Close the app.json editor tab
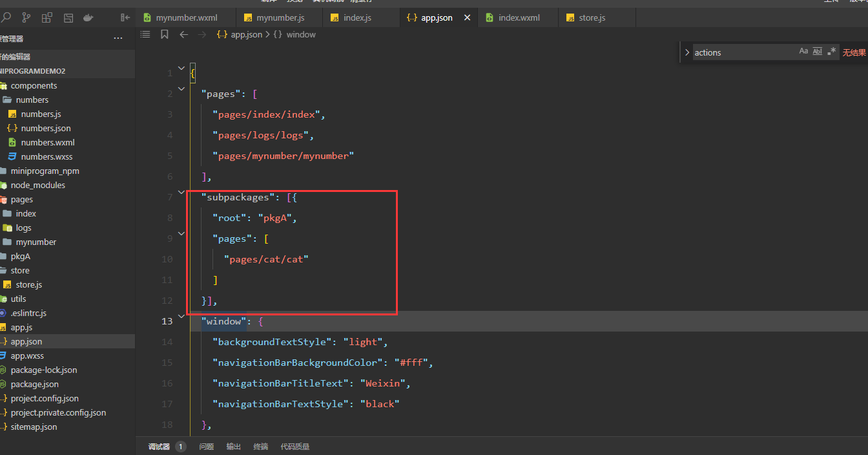The height and width of the screenshot is (455, 868). [468, 18]
